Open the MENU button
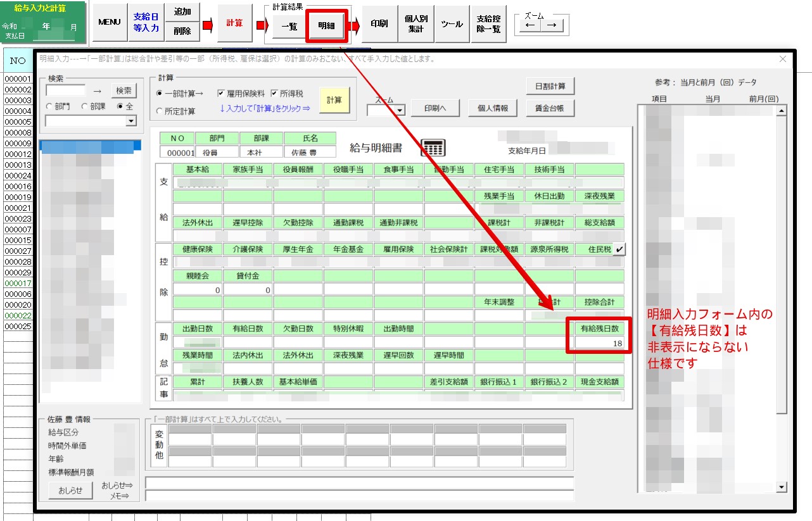This screenshot has width=812, height=521. tap(110, 23)
